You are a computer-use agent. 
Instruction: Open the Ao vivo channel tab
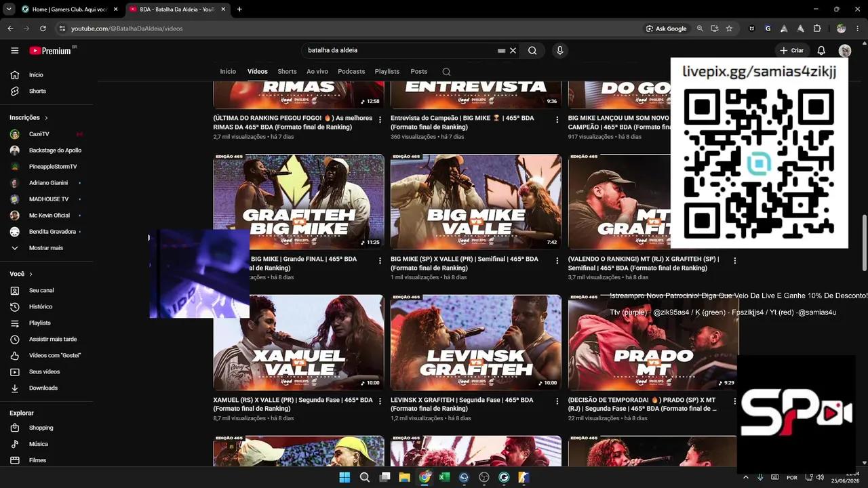coord(317,71)
